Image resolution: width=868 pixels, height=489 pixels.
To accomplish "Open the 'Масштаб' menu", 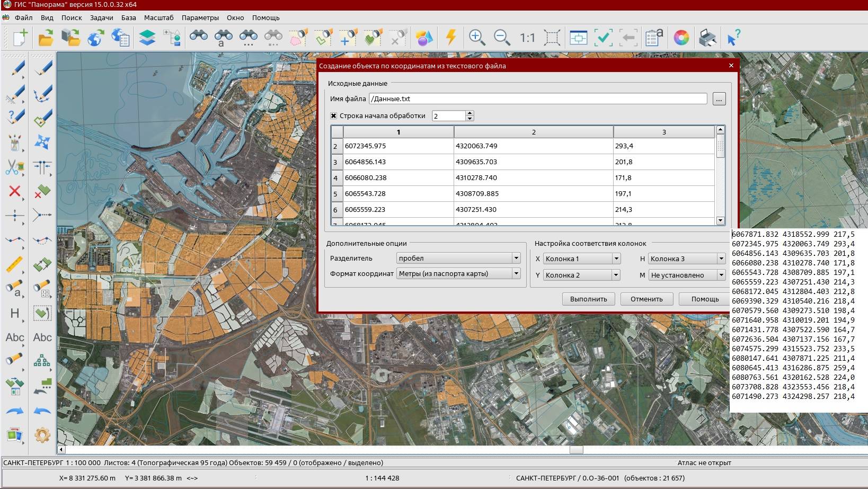I will 158,17.
